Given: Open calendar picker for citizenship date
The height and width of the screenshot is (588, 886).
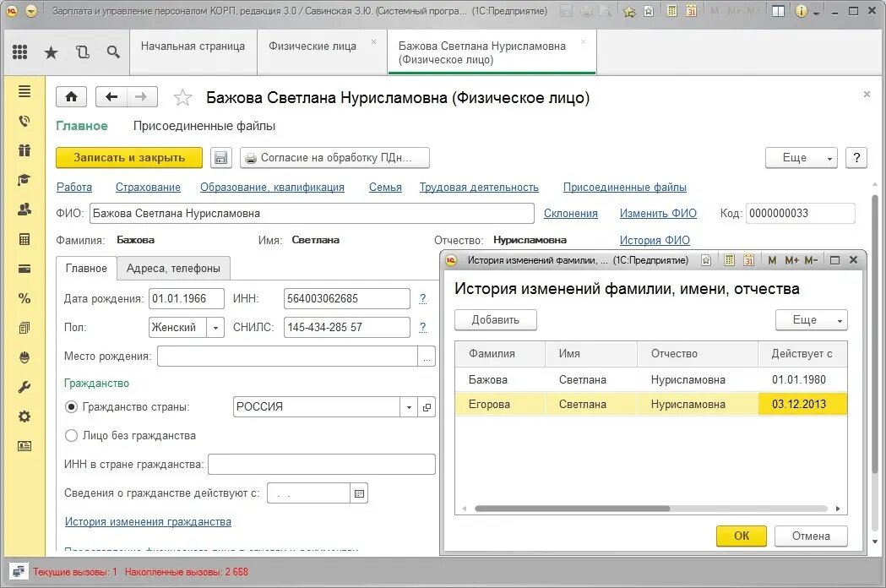Looking at the screenshot, I should pos(359,493).
